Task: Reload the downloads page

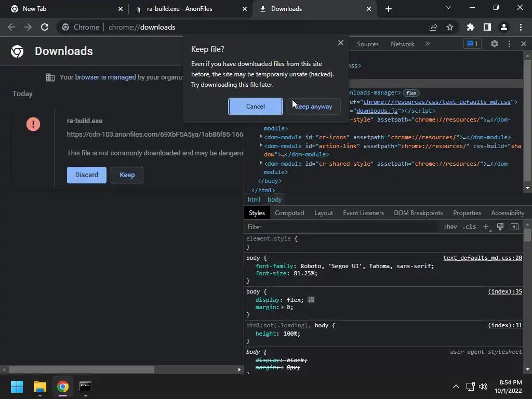Action: 45,27
